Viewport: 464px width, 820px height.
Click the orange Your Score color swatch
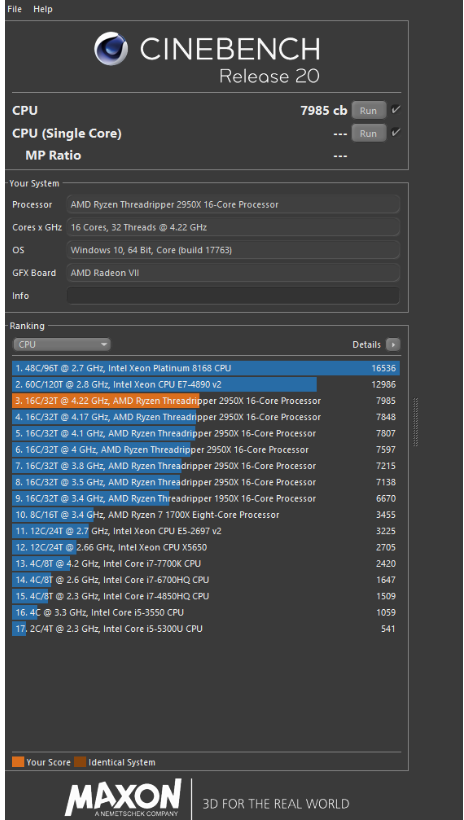coord(18,762)
